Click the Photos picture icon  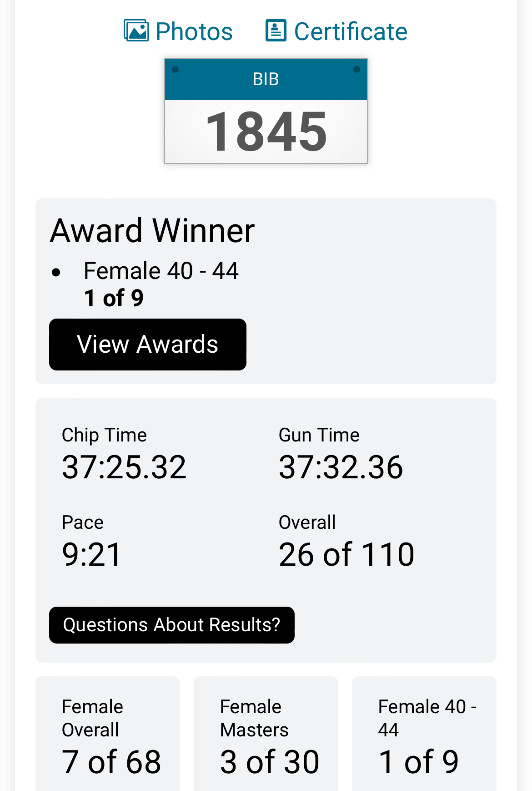pyautogui.click(x=136, y=31)
